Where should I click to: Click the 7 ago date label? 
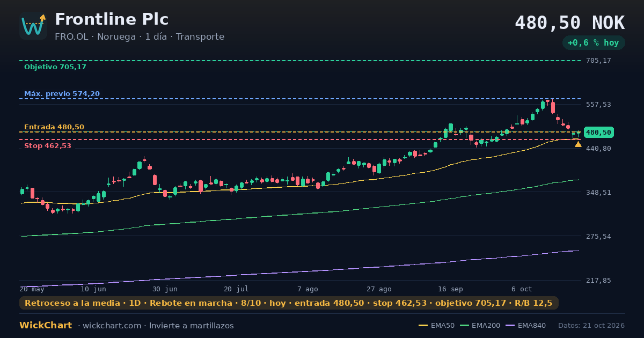pyautogui.click(x=308, y=289)
